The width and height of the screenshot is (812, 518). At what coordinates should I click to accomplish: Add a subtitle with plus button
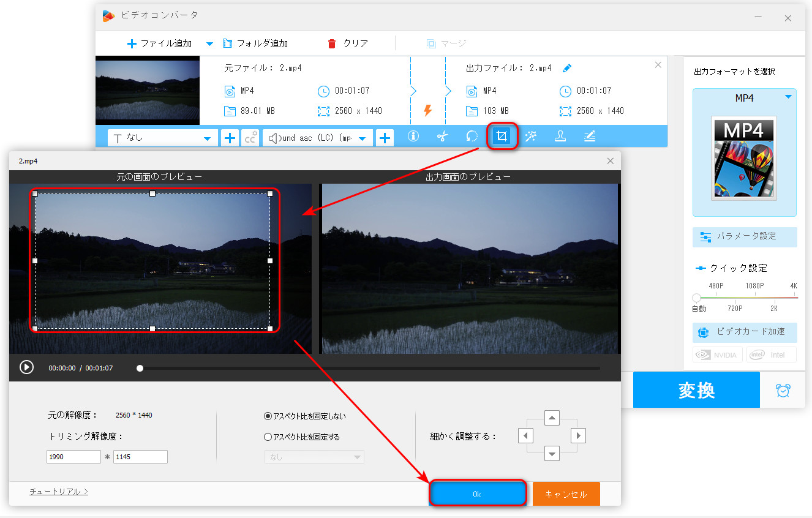(x=230, y=138)
